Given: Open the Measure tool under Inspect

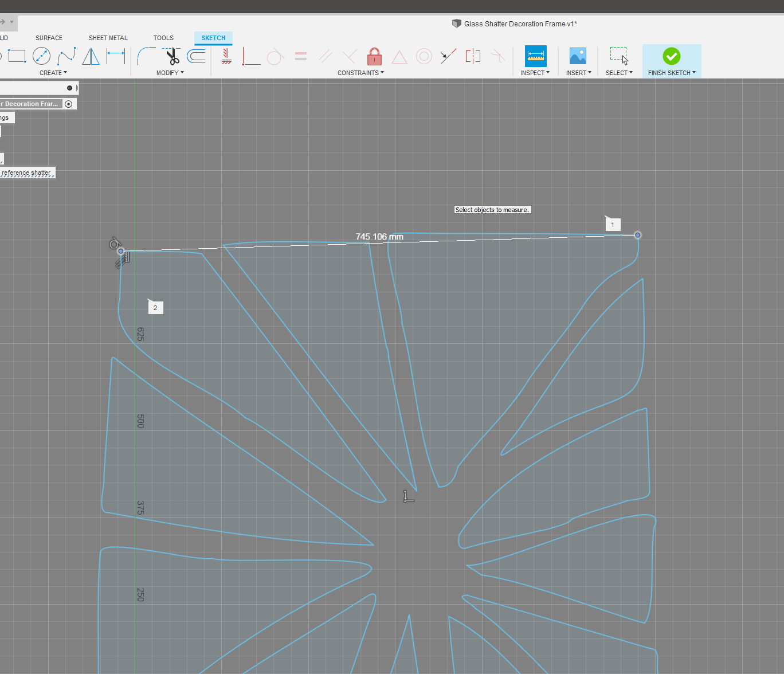Looking at the screenshot, I should pyautogui.click(x=535, y=56).
